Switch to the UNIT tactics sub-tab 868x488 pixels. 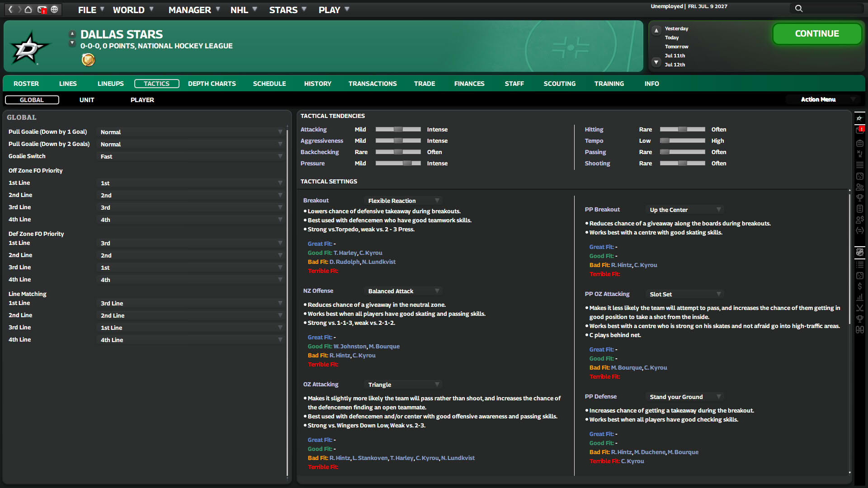pos(87,100)
